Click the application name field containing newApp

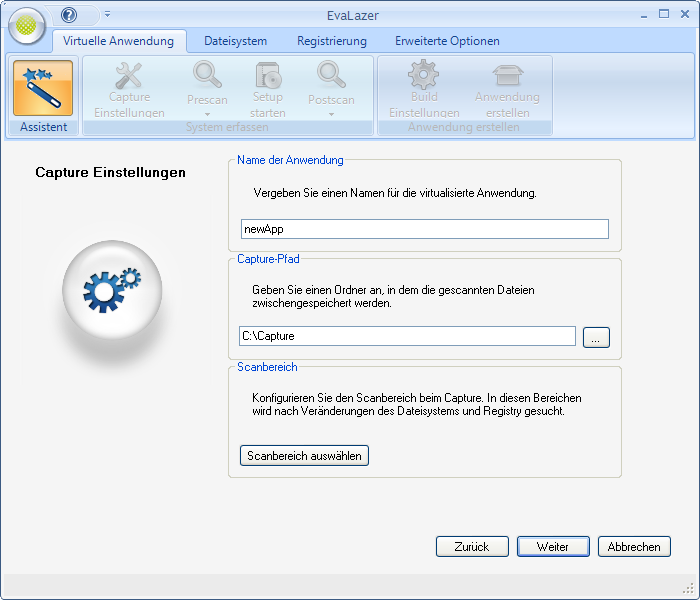(424, 229)
